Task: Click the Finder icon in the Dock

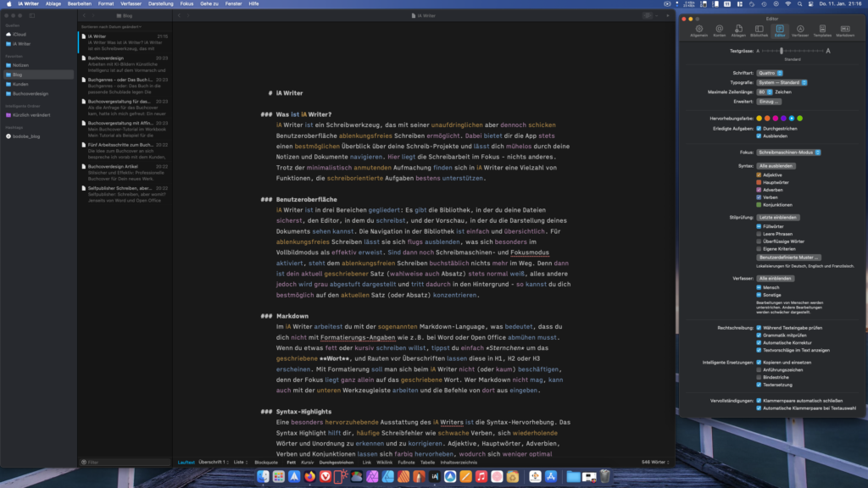Action: (263, 476)
